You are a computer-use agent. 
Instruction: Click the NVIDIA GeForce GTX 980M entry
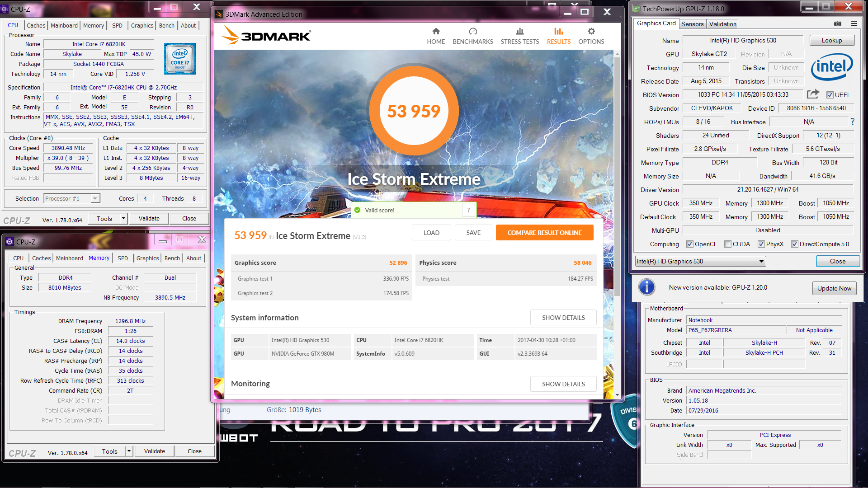(x=311, y=354)
